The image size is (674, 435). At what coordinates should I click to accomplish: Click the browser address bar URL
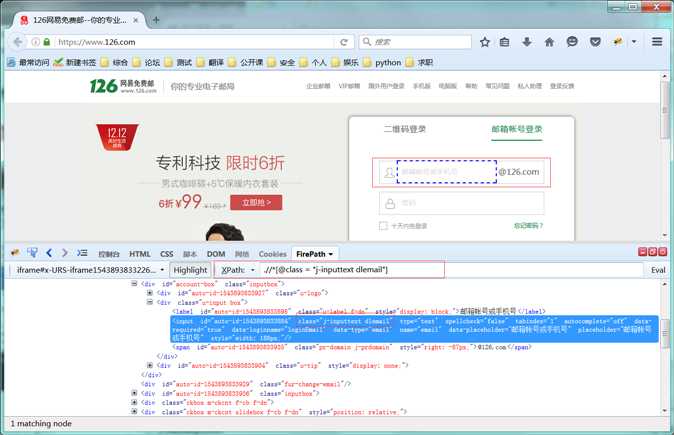coord(195,42)
